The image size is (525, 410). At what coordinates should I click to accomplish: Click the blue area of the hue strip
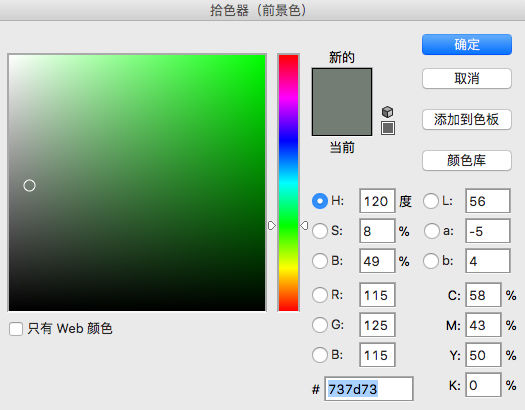click(288, 140)
